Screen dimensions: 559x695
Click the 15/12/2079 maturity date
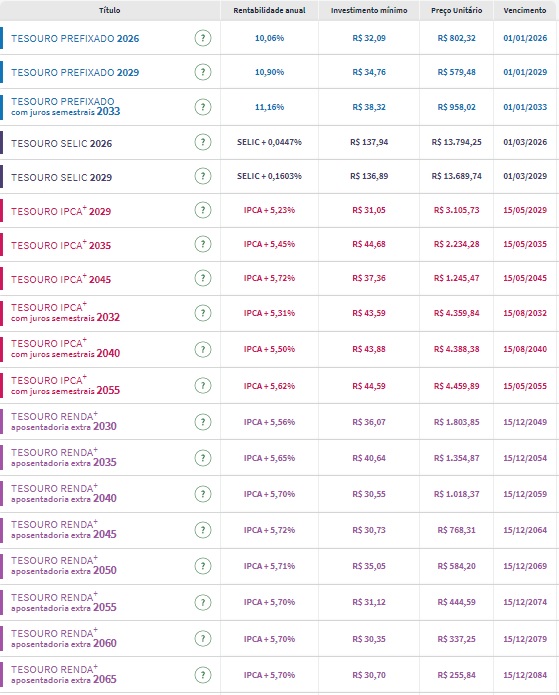[x=525, y=639]
